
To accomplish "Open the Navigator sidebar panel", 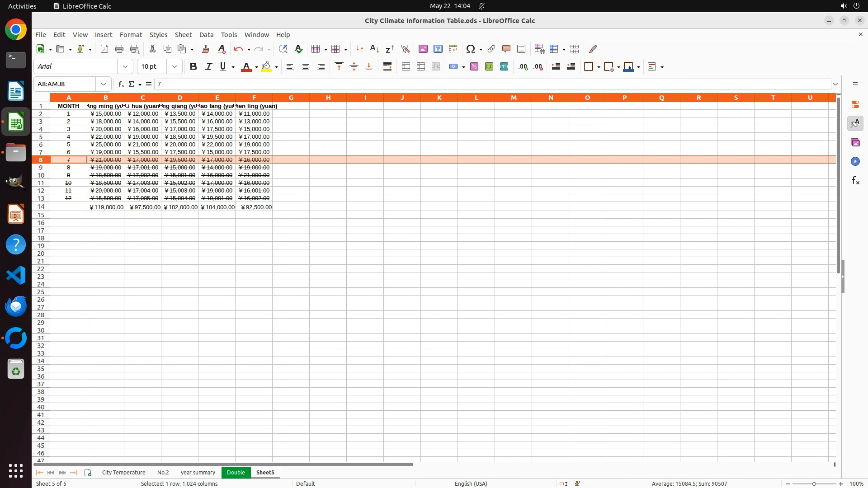I will click(855, 161).
